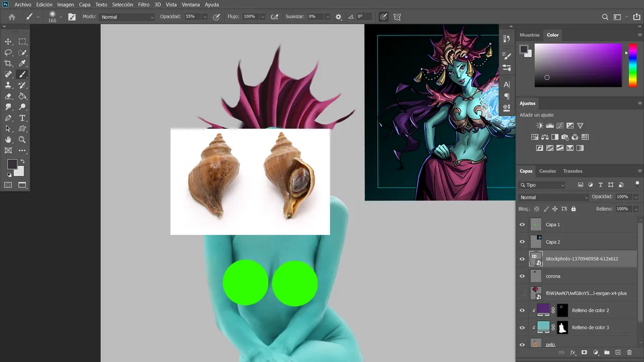Select the Eyedropper tool
644x362 pixels.
click(22, 63)
